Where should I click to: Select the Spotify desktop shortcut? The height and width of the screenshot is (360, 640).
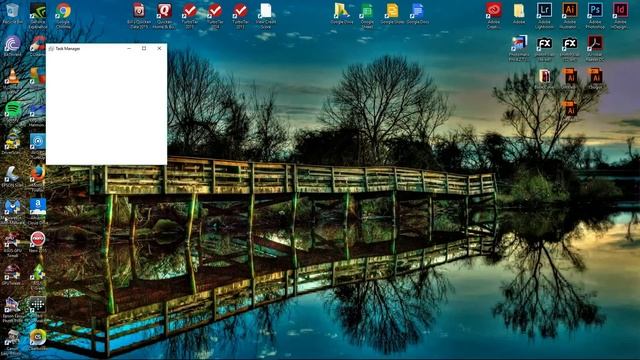coord(12,110)
